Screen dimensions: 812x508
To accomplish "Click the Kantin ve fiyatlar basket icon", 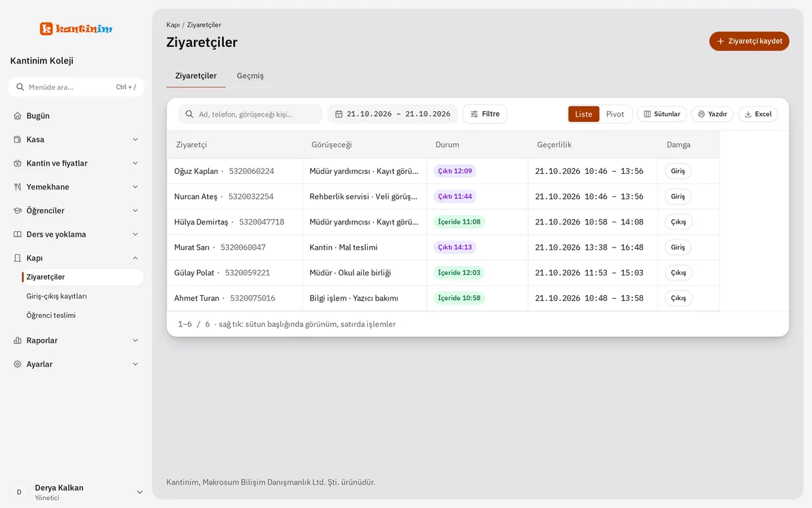I will 18,163.
